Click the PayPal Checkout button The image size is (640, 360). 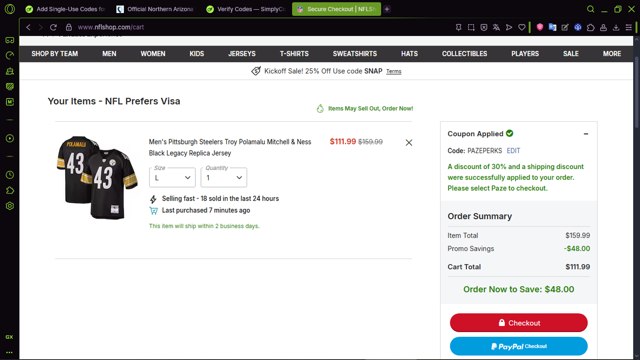(518, 347)
